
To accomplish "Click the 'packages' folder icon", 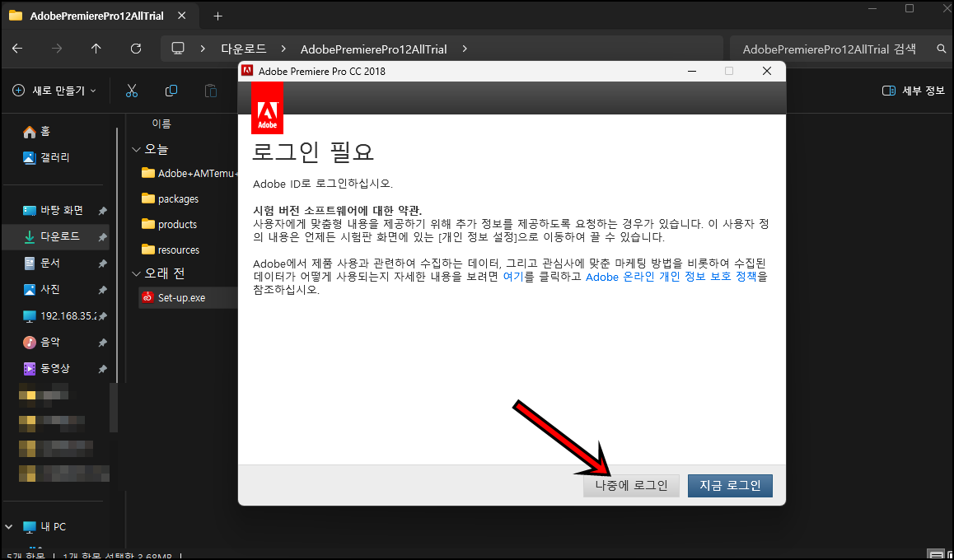I will [x=147, y=198].
